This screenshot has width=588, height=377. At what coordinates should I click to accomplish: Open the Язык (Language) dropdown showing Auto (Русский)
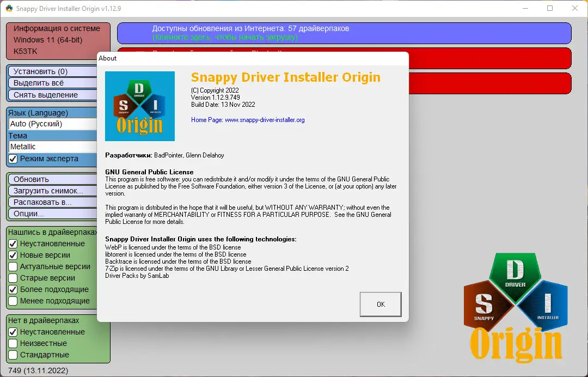click(x=52, y=124)
